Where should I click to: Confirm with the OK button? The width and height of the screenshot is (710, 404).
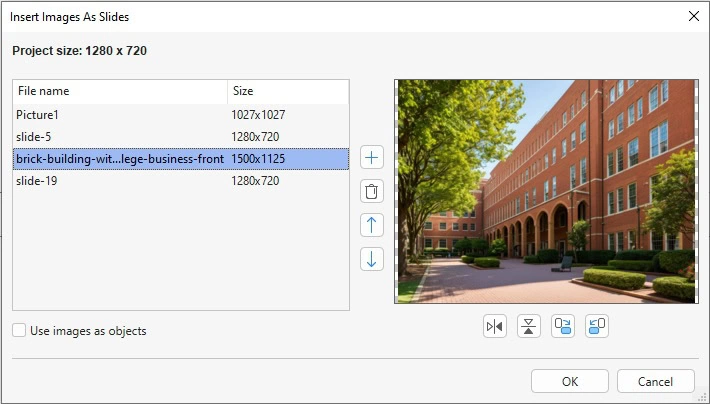569,381
